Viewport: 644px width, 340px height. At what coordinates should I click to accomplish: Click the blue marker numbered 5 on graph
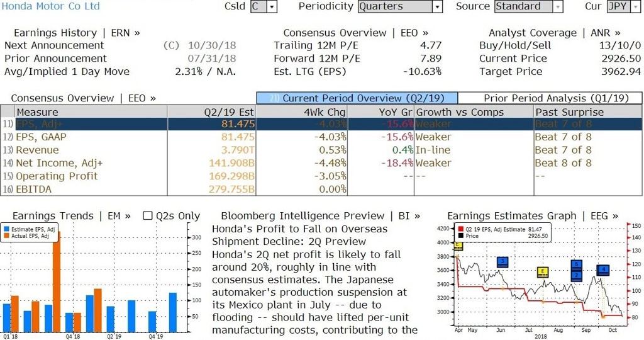tap(577, 264)
